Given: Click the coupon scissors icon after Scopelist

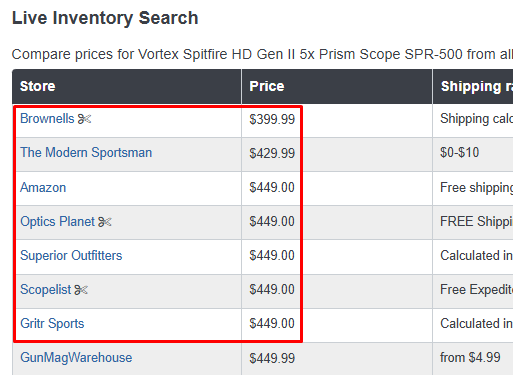Looking at the screenshot, I should click(81, 290).
